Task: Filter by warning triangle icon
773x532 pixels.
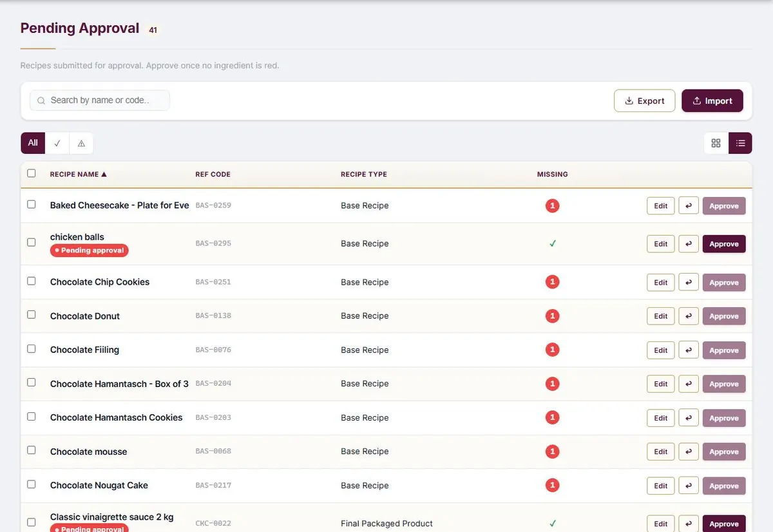Action: click(x=81, y=143)
